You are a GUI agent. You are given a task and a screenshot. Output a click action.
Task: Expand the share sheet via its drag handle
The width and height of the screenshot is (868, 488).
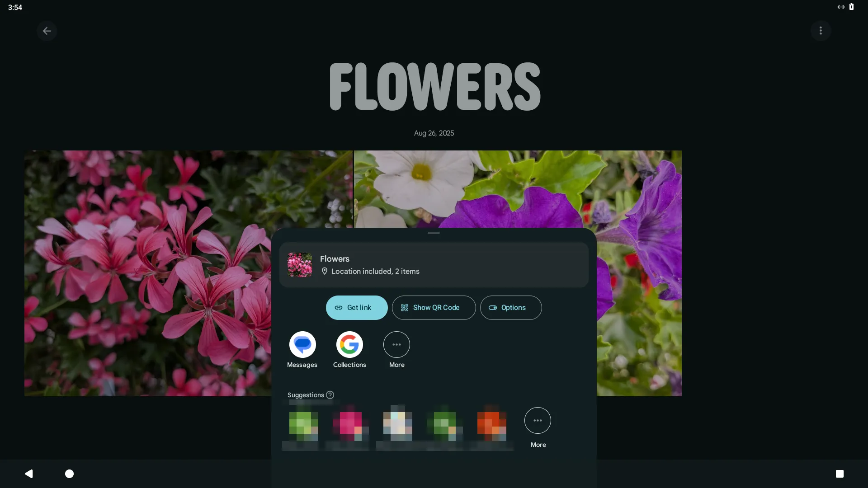tap(434, 233)
